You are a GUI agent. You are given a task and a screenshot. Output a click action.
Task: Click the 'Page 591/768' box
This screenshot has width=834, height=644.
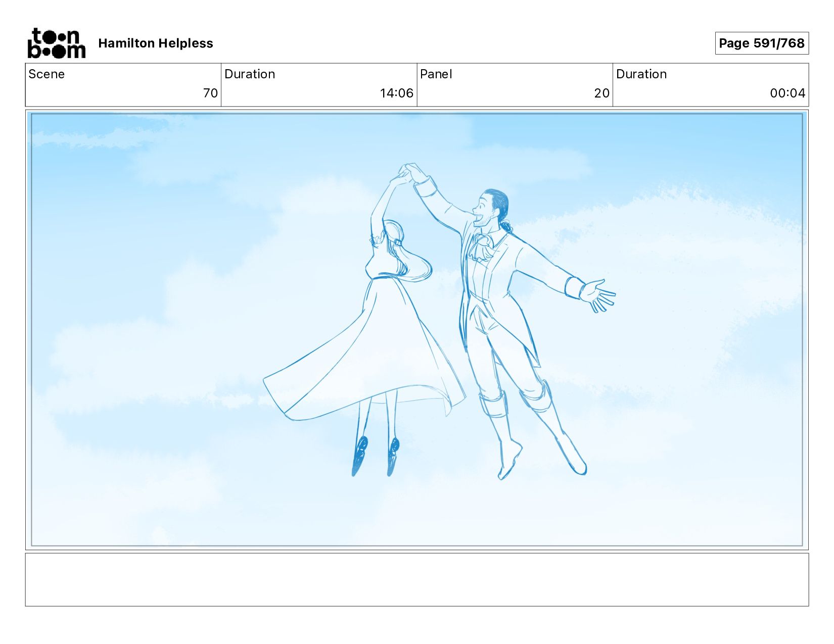click(762, 43)
